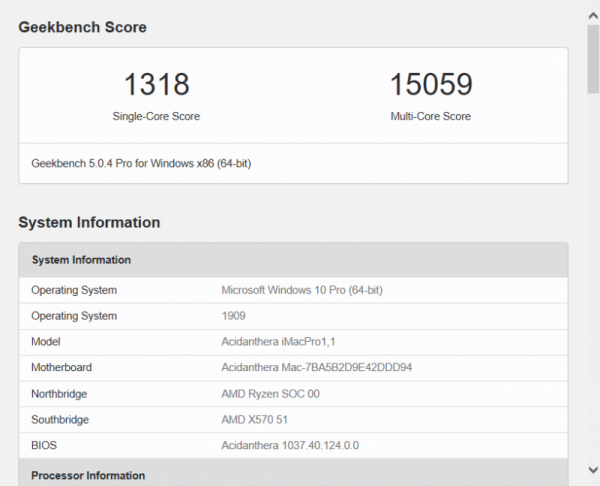Click AMD X570 51 value
This screenshot has width=600, height=486.
pos(254,420)
